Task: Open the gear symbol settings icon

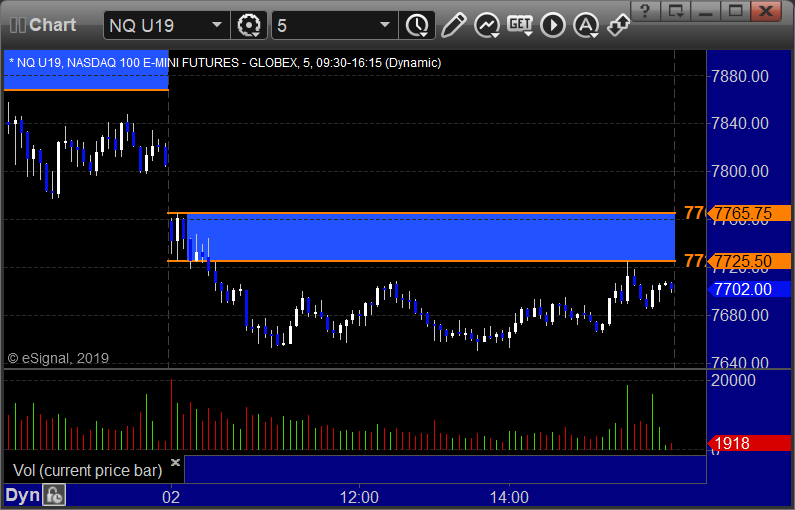Action: pos(249,25)
